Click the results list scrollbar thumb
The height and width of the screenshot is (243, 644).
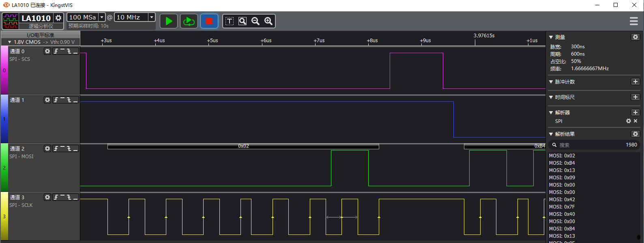pos(639,237)
